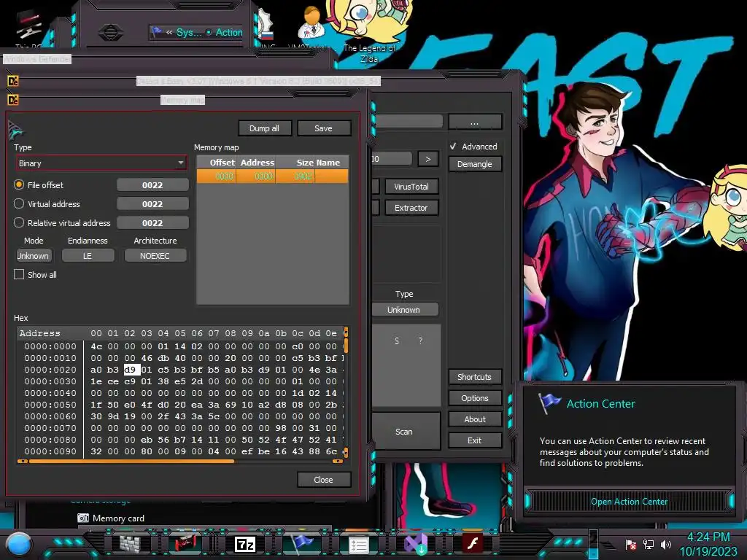
Task: Open the red graphics-card taskbar icon
Action: 185,544
